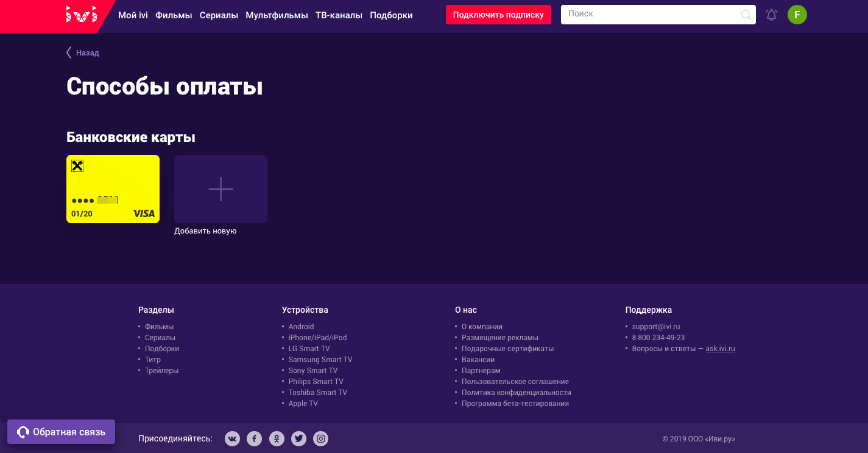Click the ivi logo in header

82,15
